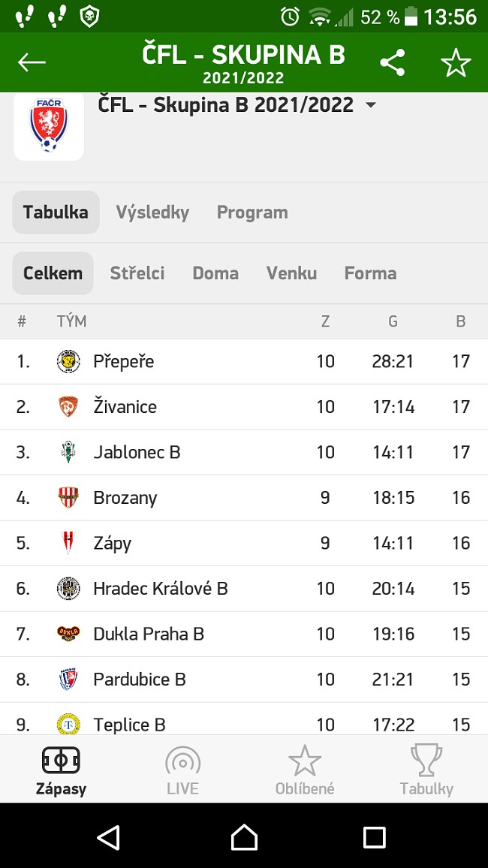Open the Hradec Králové B team

[160, 589]
